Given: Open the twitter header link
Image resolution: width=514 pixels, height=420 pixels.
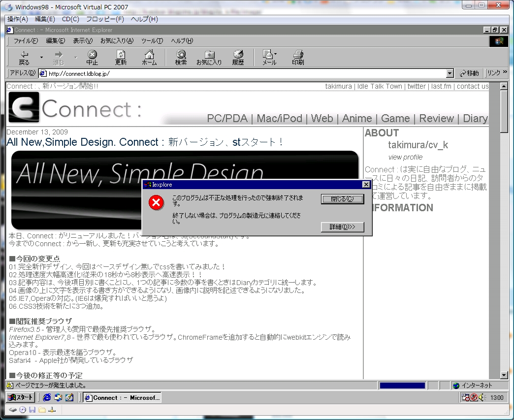Looking at the screenshot, I should pos(417,86).
